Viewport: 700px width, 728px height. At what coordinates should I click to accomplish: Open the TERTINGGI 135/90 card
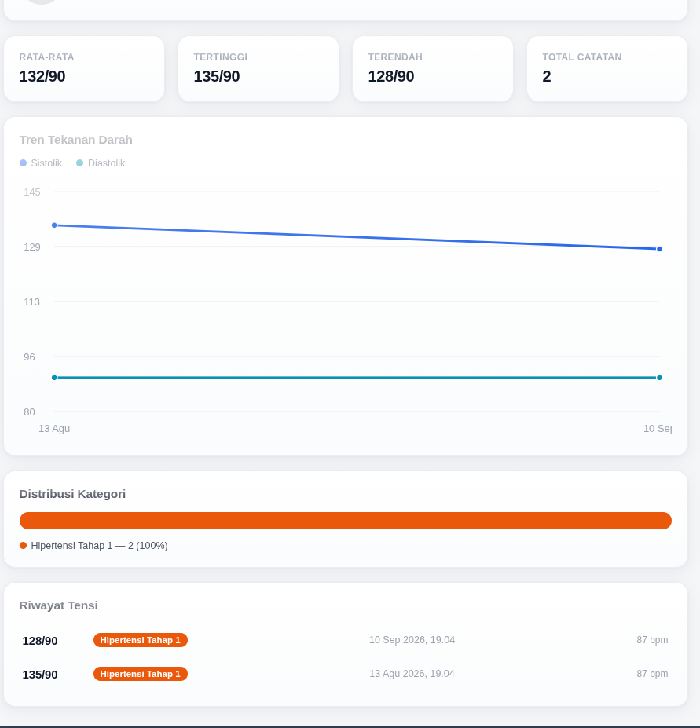pyautogui.click(x=258, y=68)
